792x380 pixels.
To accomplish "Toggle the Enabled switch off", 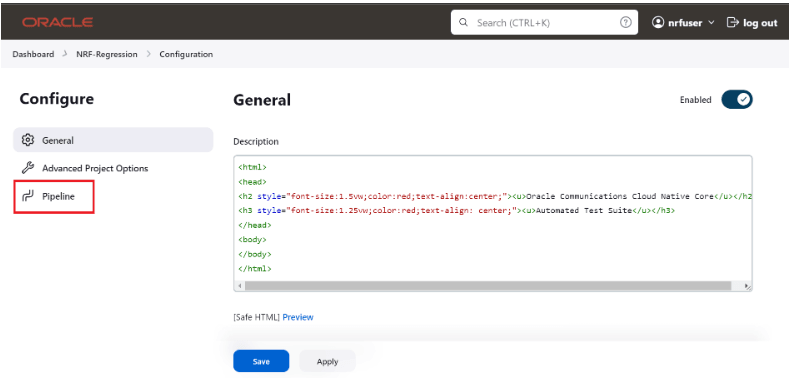I will (736, 100).
